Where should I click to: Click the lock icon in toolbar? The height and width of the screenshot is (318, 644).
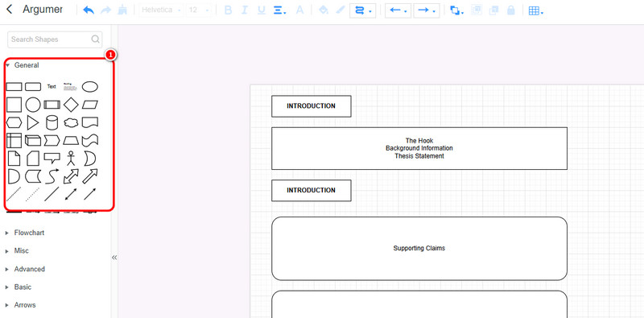click(x=510, y=10)
